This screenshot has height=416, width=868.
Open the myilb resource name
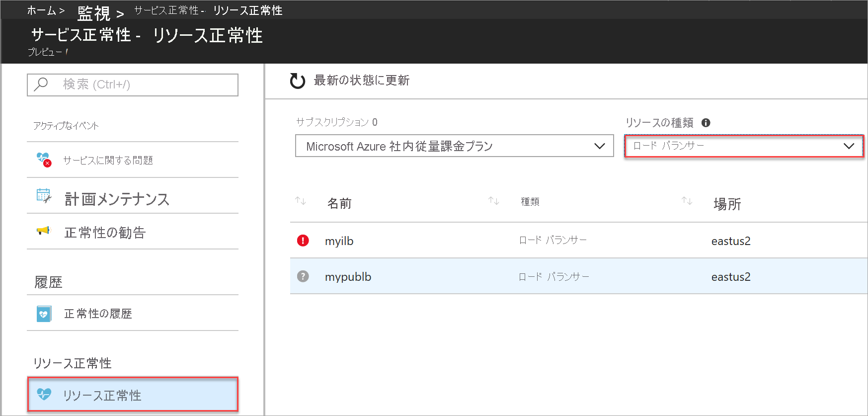coord(339,241)
